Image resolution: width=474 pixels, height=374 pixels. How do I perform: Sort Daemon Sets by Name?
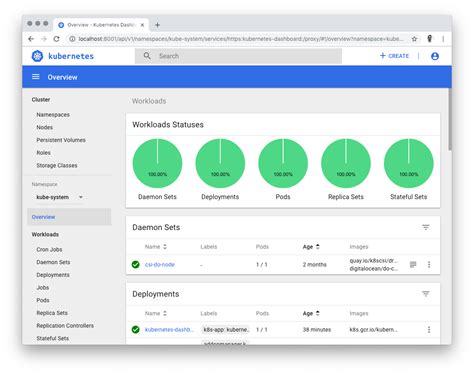coord(156,247)
